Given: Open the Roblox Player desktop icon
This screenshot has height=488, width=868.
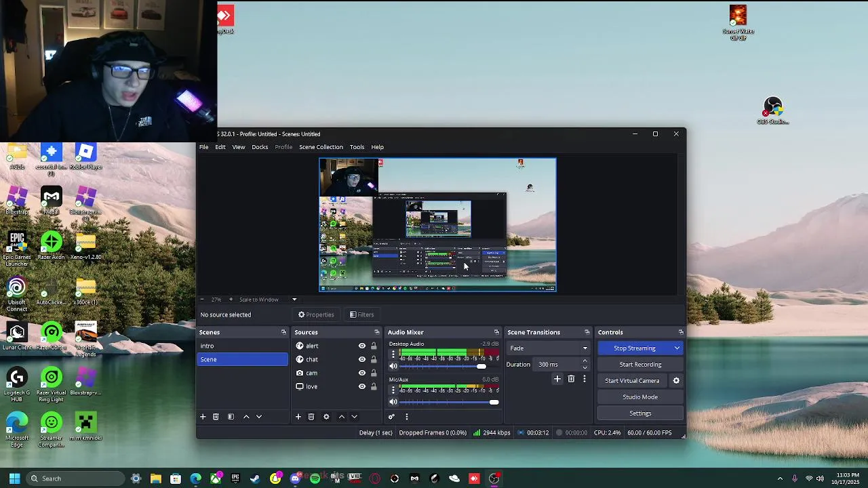Looking at the screenshot, I should (85, 157).
